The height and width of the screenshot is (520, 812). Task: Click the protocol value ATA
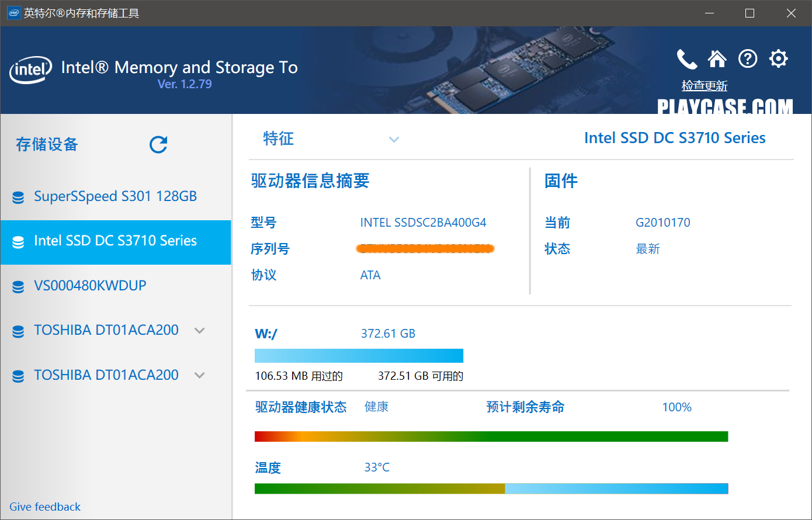click(370, 275)
